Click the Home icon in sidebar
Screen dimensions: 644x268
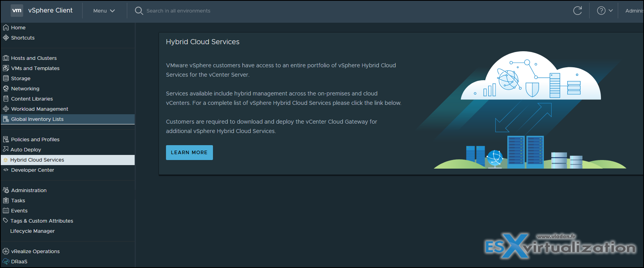tap(6, 27)
